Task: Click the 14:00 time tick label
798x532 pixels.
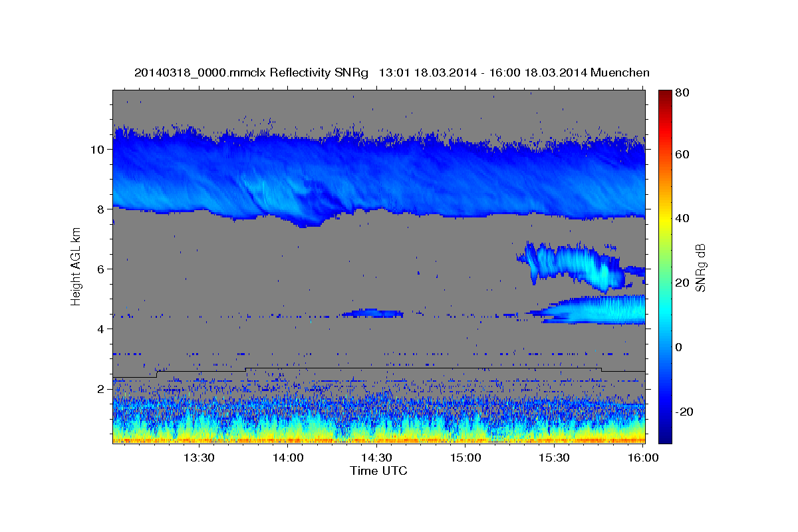Action: click(x=288, y=458)
